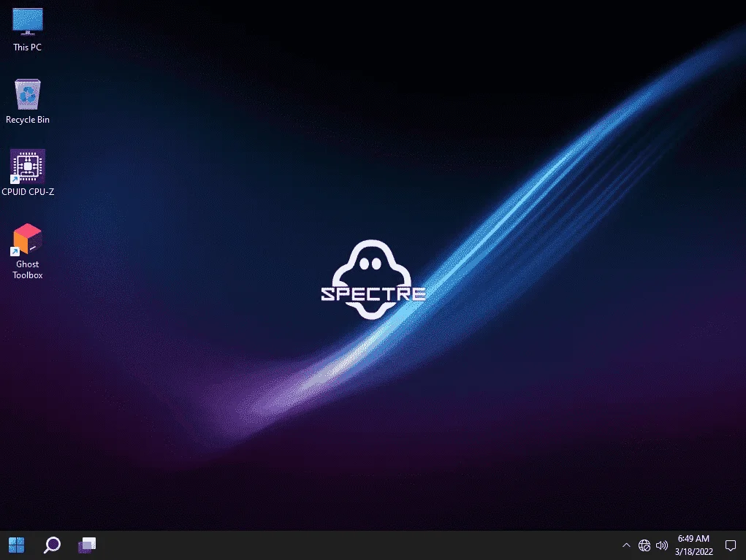This screenshot has width=746, height=560.
Task: Open the Windows Start menu
Action: tap(17, 545)
